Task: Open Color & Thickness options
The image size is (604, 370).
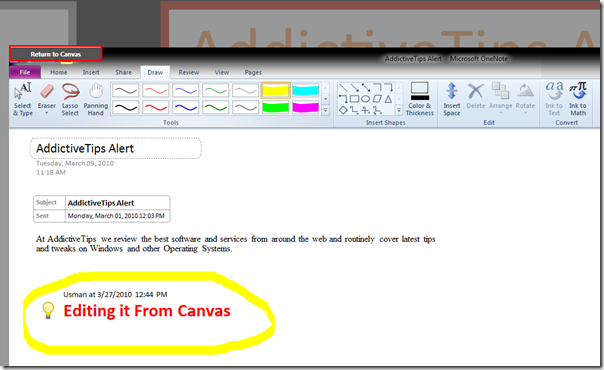Action: (419, 99)
